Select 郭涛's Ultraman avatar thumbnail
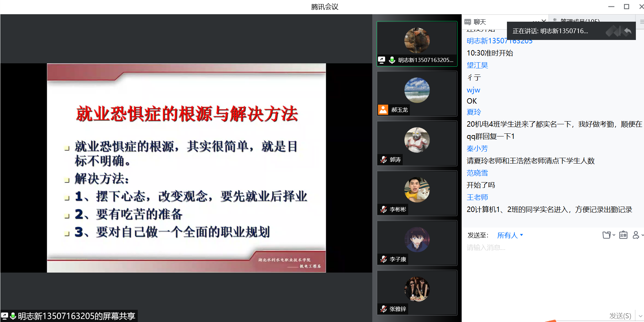The image size is (644, 322). click(x=417, y=140)
